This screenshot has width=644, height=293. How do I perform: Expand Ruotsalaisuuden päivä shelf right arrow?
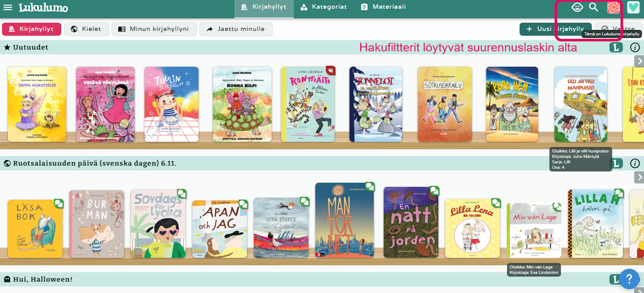tap(639, 177)
